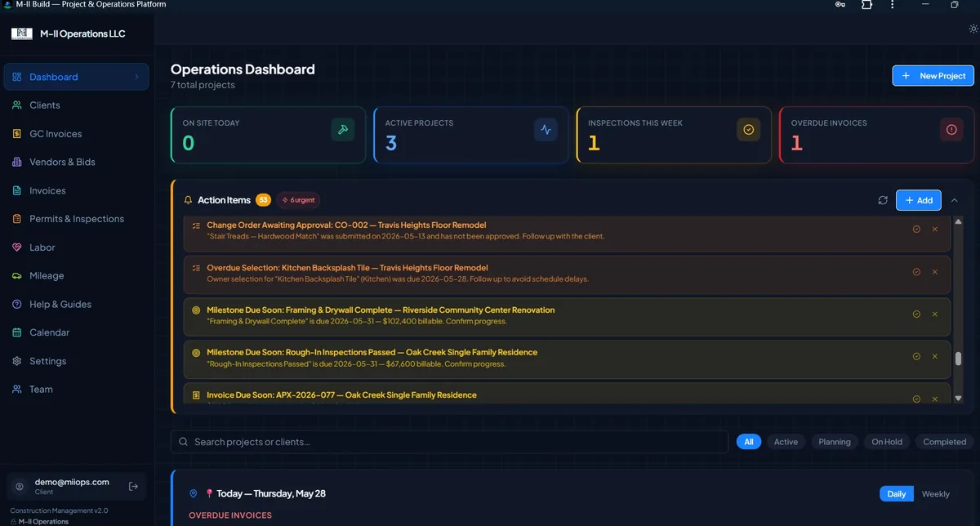Open GC Invoices section
The height and width of the screenshot is (526, 980).
point(76,134)
